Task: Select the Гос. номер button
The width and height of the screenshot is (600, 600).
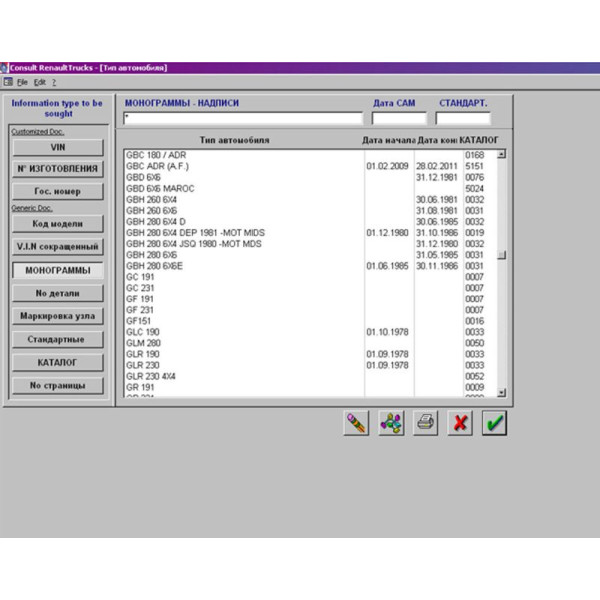Action: coord(57,191)
